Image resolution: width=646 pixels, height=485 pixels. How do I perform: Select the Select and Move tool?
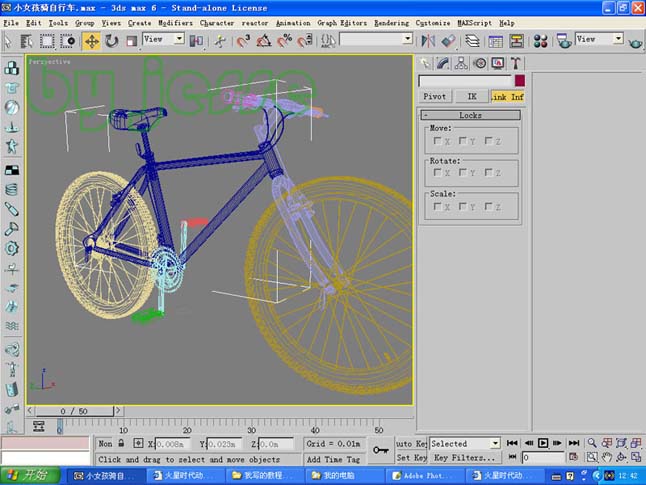click(91, 41)
